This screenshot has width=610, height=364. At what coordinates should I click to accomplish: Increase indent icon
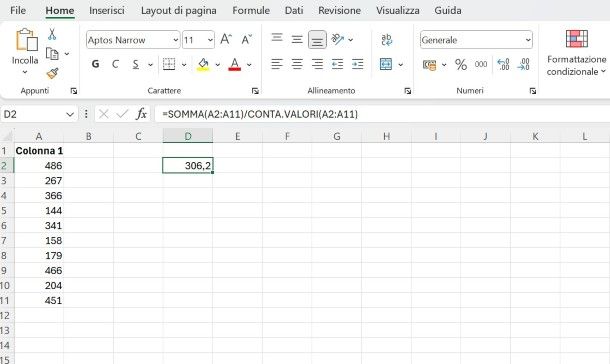(x=358, y=64)
